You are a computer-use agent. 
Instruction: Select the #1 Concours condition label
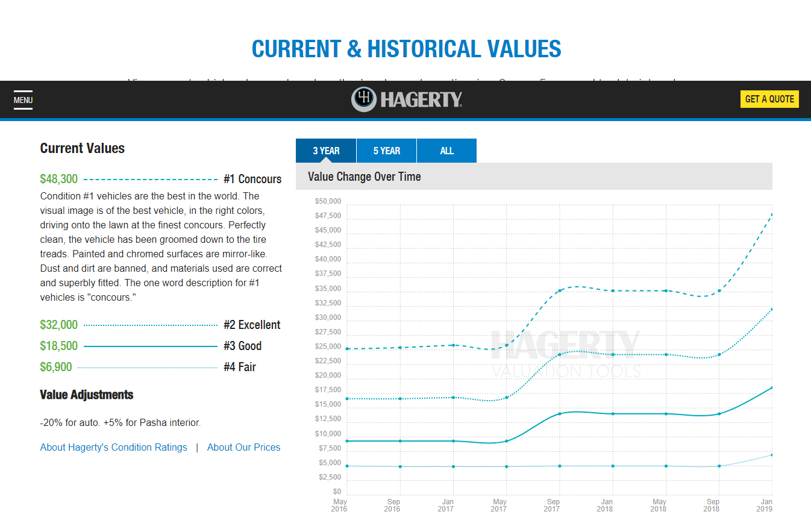pos(252,179)
